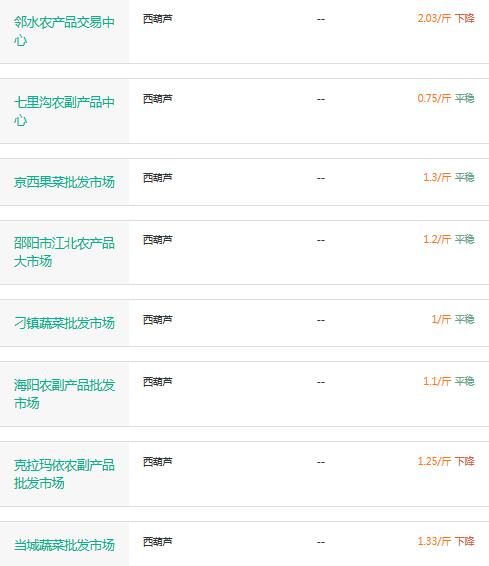489x566 pixels.
Task: Open 刁镇蔬菜批发市场 market link
Action: coord(64,323)
